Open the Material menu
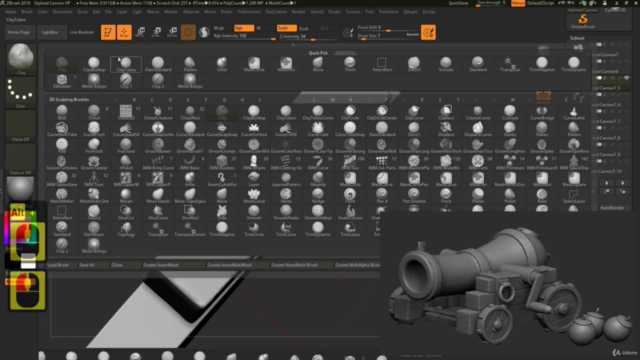Viewport: 640px width, 360px height. click(x=191, y=12)
